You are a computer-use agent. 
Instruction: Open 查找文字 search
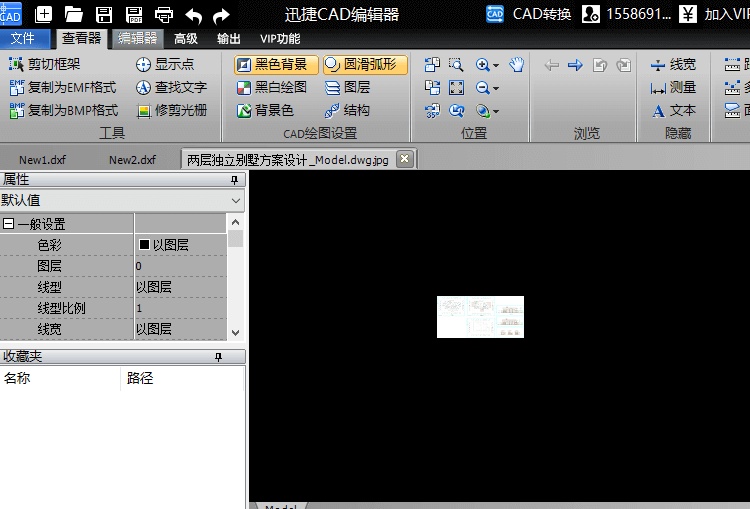[171, 88]
